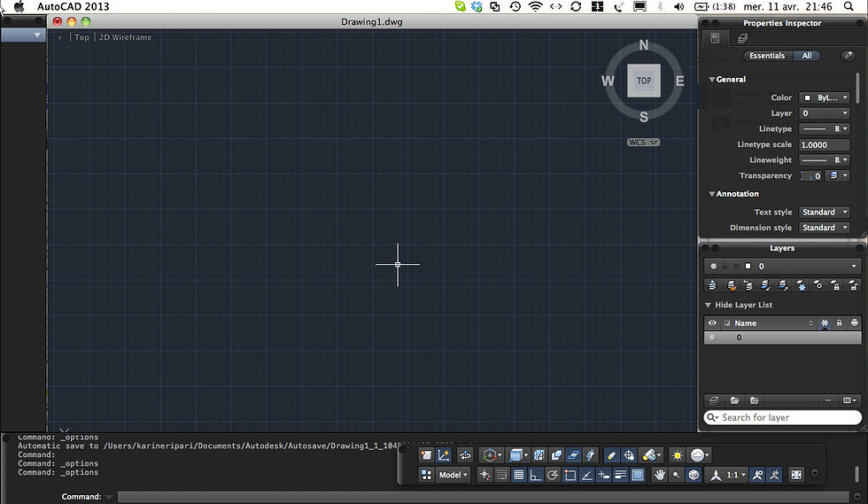Toggle Infer Constraints in the status bar
868x504 pixels.
pos(485,475)
